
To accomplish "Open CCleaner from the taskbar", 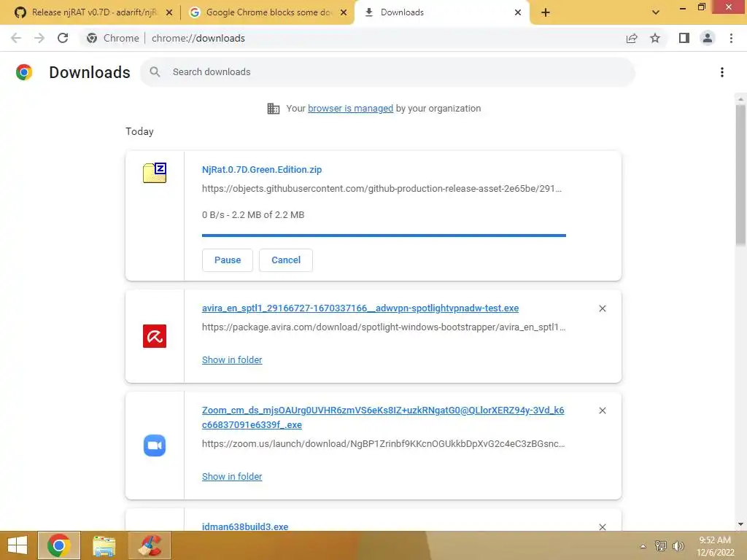I will pos(150,545).
